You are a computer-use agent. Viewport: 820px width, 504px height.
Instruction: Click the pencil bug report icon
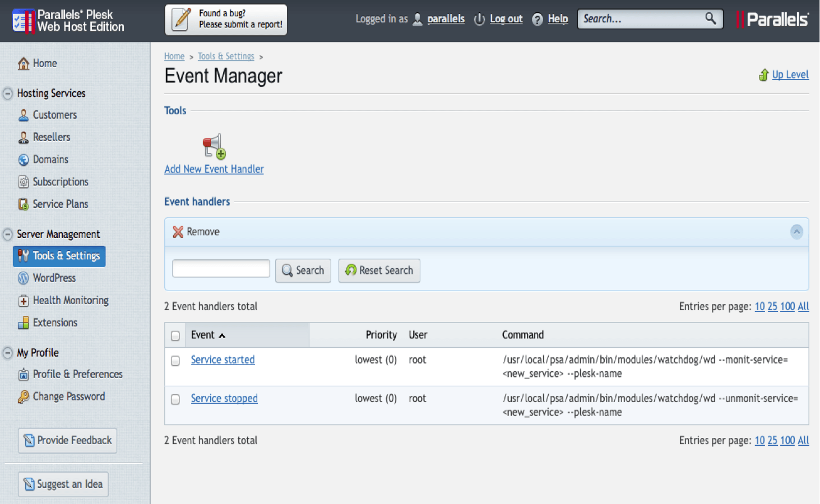[182, 19]
